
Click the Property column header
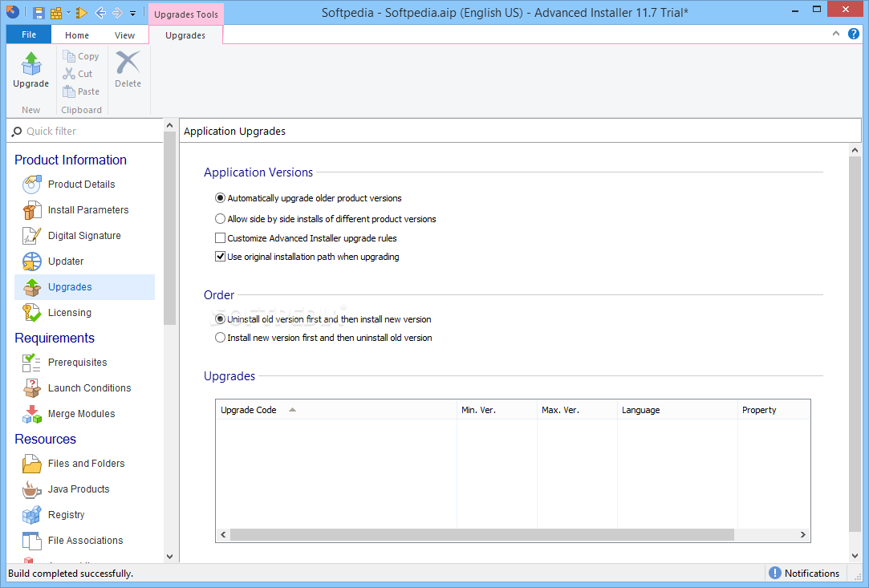774,410
